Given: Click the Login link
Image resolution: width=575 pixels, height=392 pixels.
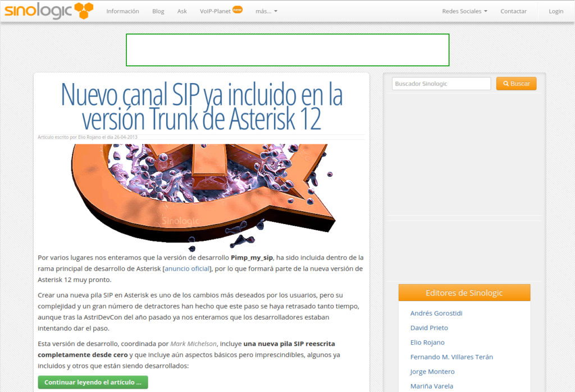Looking at the screenshot, I should tap(556, 11).
